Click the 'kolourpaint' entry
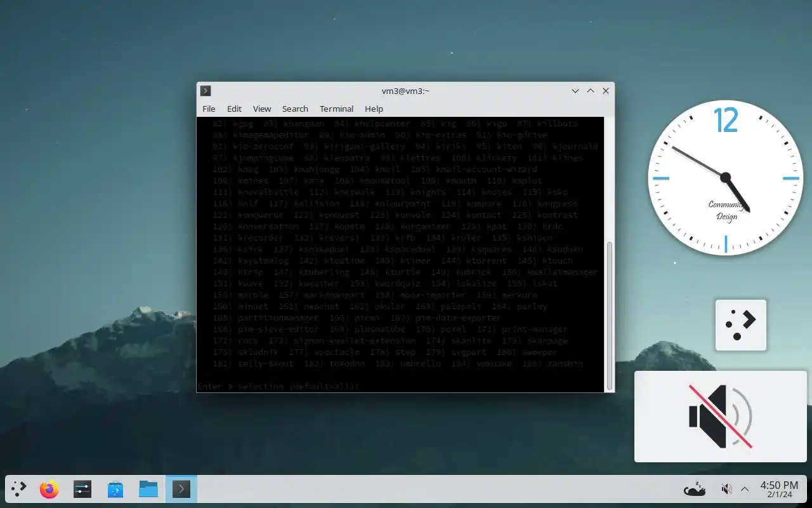Image resolution: width=812 pixels, height=508 pixels. pos(402,203)
